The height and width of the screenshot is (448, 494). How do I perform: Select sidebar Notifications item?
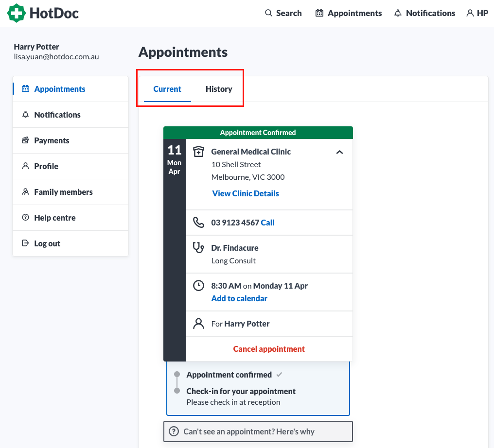coord(70,115)
